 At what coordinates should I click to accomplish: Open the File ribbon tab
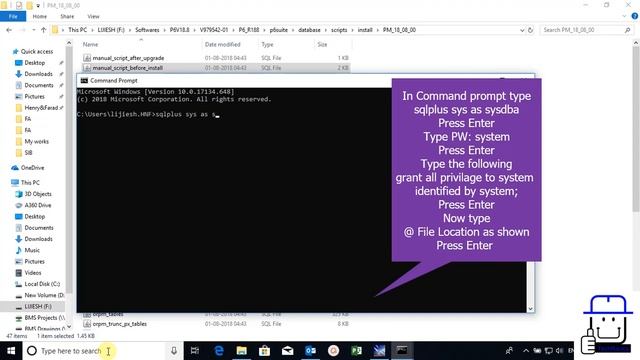pos(13,16)
